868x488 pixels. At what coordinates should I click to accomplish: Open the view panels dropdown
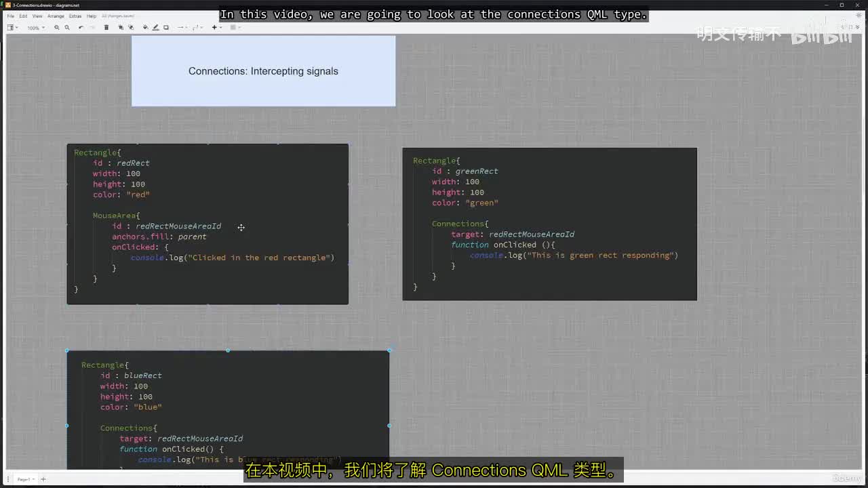coord(13,27)
